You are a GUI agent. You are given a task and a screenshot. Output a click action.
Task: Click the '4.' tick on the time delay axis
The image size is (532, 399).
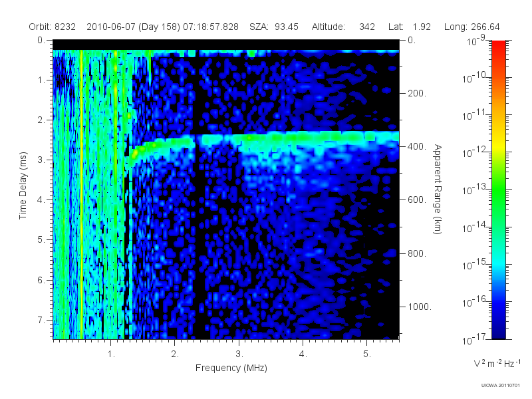(x=41, y=200)
